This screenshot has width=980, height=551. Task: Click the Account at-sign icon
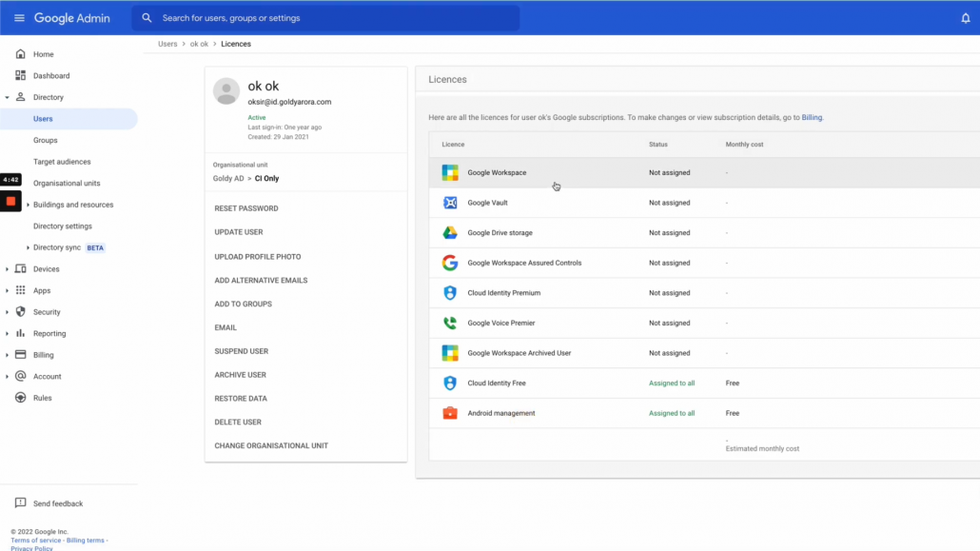tap(21, 376)
